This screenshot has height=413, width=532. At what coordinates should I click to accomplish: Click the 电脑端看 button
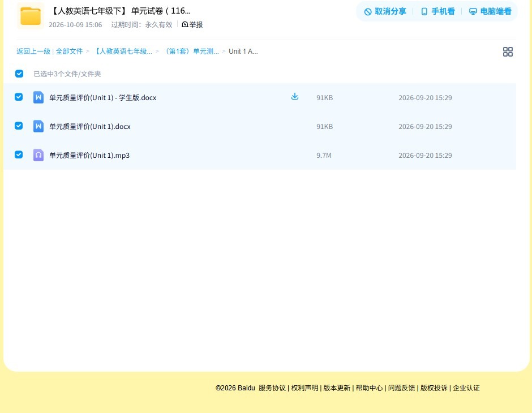pos(490,11)
